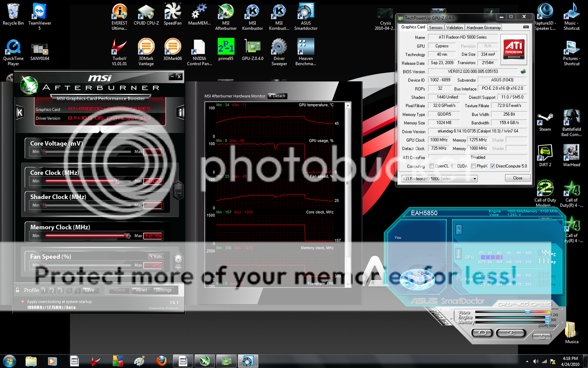Open GPU-Z Hardware Giveaway tab
This screenshot has width=588, height=368.
pos(484,28)
